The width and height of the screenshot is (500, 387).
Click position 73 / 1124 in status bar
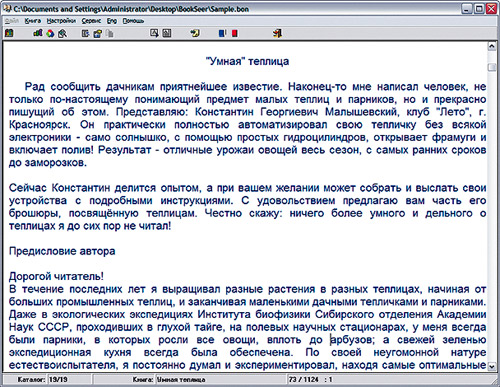304,379
